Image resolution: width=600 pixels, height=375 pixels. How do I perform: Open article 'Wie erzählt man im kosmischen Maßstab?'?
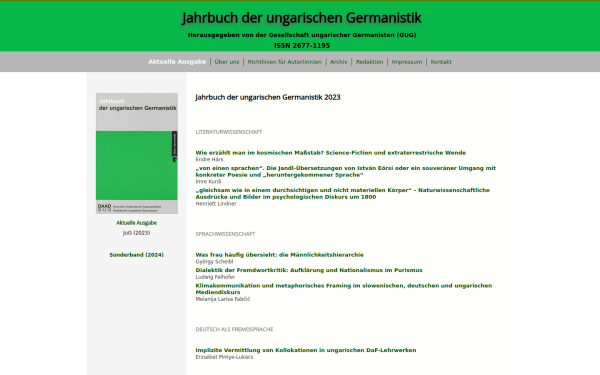(331, 153)
